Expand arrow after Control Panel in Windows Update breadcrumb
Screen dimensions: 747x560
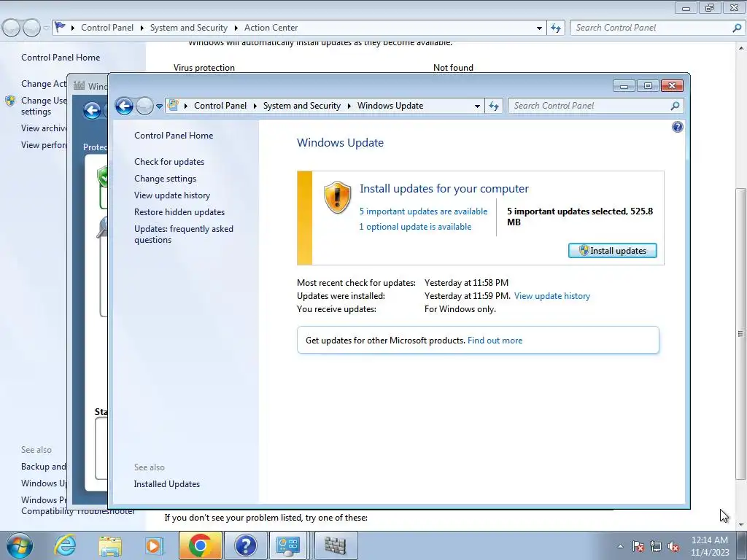pos(255,106)
